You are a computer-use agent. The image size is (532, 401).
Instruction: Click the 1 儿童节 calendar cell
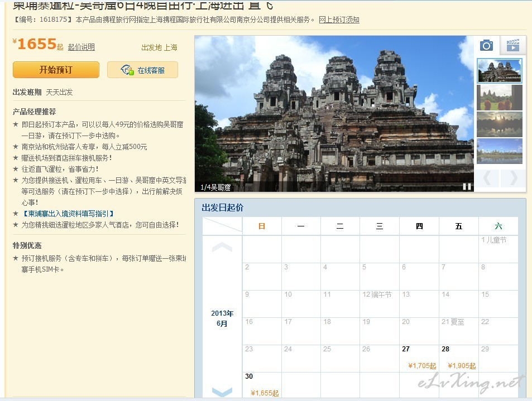pyautogui.click(x=498, y=249)
